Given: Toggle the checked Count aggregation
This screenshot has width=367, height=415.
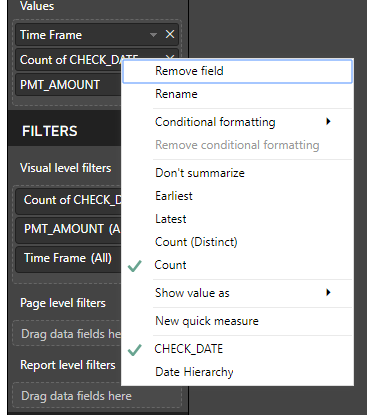Looking at the screenshot, I should tap(237, 265).
